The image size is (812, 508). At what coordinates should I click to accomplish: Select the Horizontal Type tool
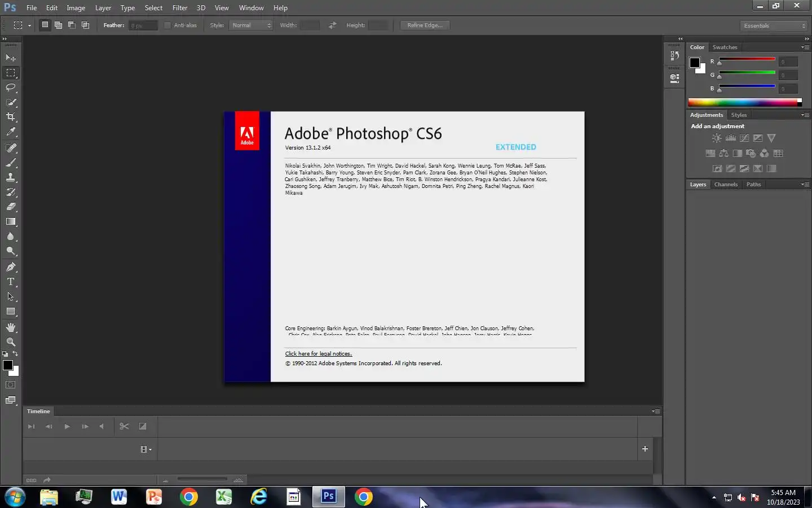pos(11,282)
